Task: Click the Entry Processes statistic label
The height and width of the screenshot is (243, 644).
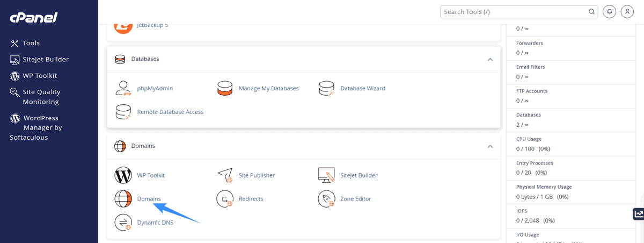Action: (x=535, y=163)
